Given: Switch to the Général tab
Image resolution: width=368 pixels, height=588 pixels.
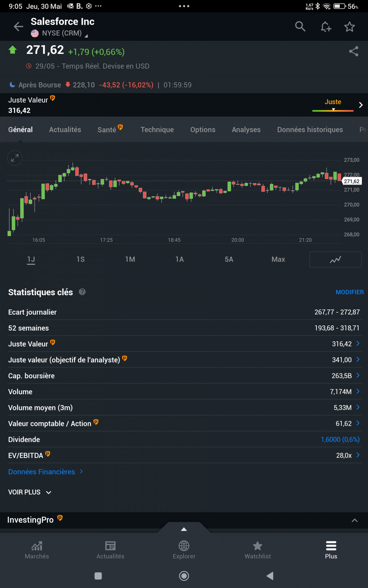Looking at the screenshot, I should (x=20, y=130).
